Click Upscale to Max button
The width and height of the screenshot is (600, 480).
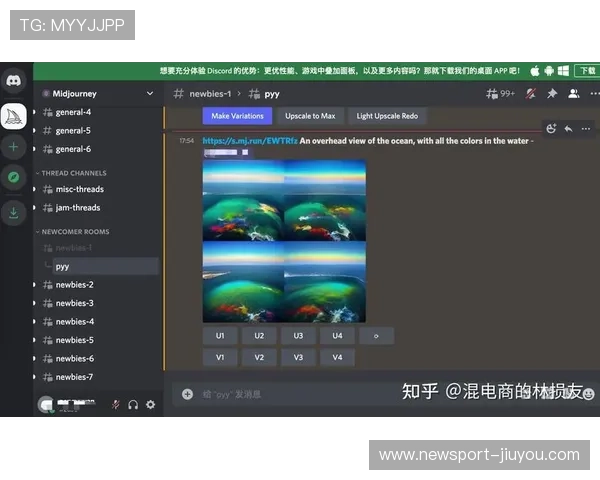click(x=310, y=116)
